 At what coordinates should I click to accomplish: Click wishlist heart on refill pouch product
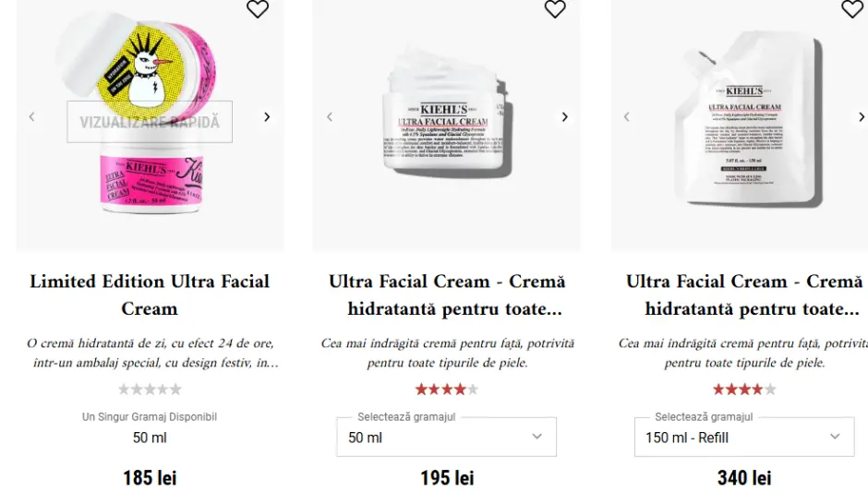(852, 8)
